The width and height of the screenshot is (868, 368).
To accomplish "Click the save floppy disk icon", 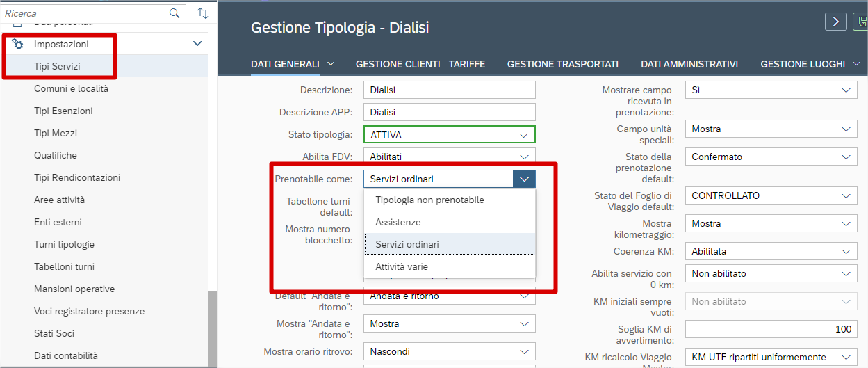I will pos(862,22).
